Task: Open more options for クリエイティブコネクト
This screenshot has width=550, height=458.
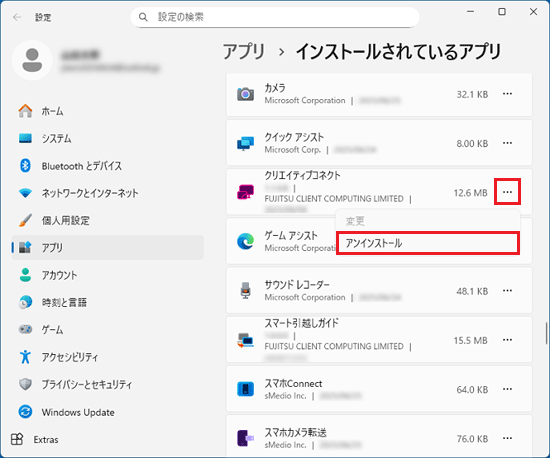Action: pyautogui.click(x=507, y=192)
